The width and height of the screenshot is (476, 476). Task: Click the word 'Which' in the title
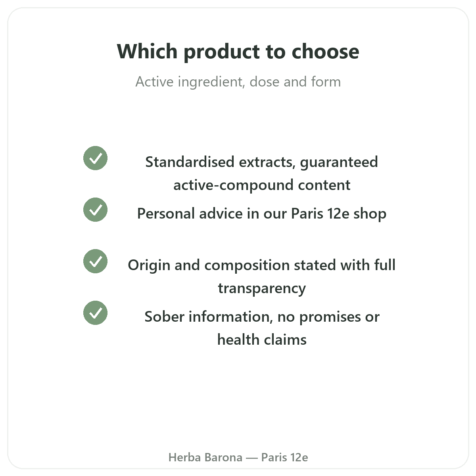[147, 52]
